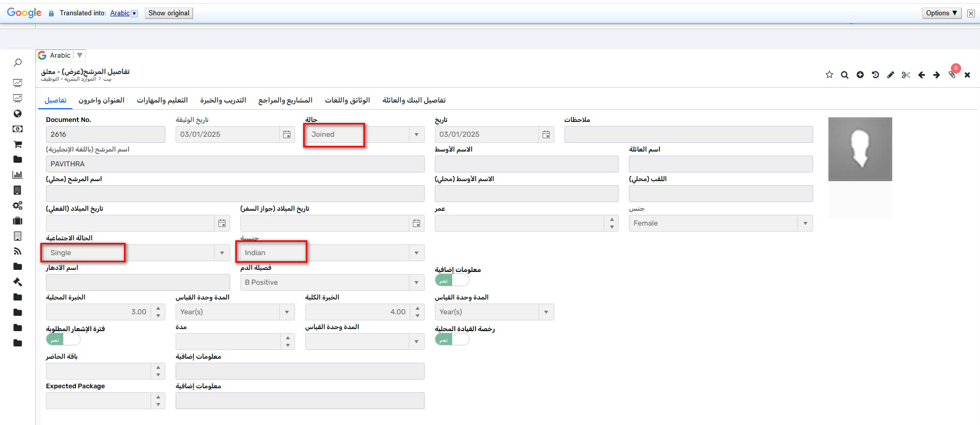This screenshot has width=980, height=425.
Task: Expand the Female gender dropdown
Action: pyautogui.click(x=805, y=223)
